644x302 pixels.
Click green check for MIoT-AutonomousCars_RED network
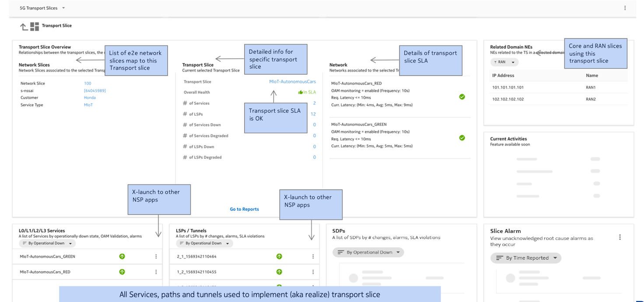462,97
